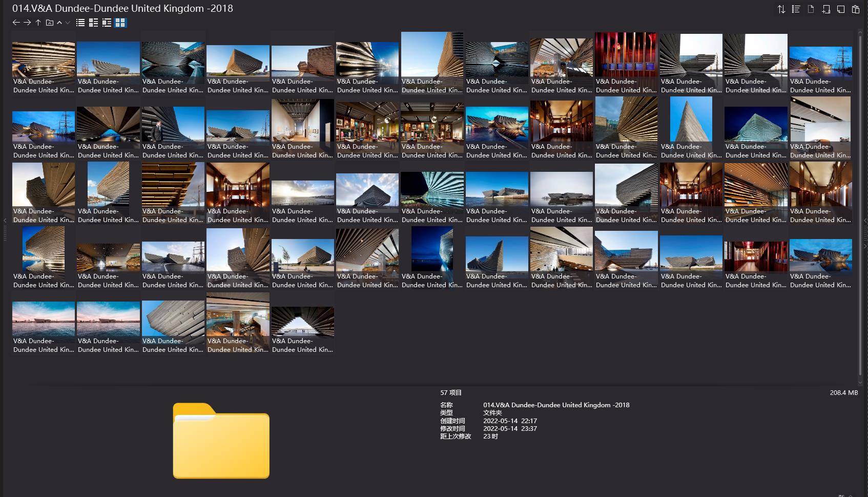Click the large yellow folder preview icon

pyautogui.click(x=221, y=441)
